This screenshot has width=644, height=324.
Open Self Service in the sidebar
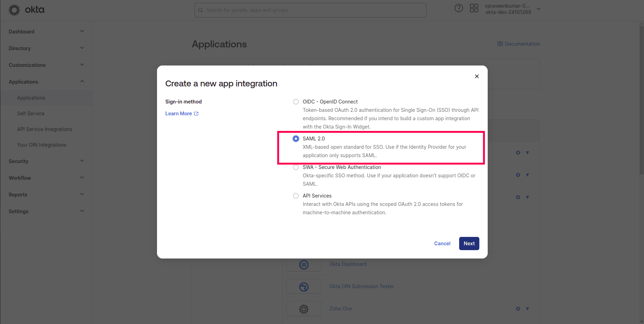tap(31, 113)
